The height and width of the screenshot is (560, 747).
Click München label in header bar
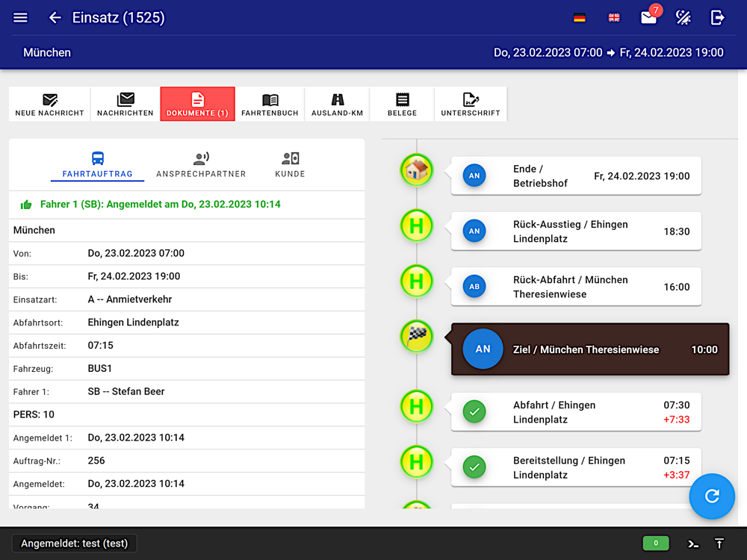pos(47,52)
